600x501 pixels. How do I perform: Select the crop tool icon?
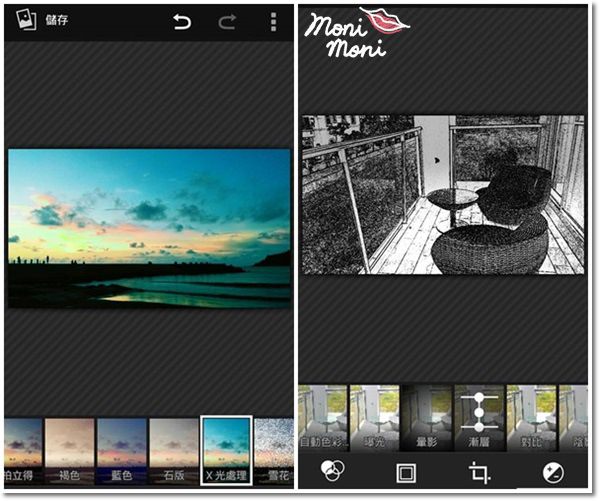click(479, 472)
